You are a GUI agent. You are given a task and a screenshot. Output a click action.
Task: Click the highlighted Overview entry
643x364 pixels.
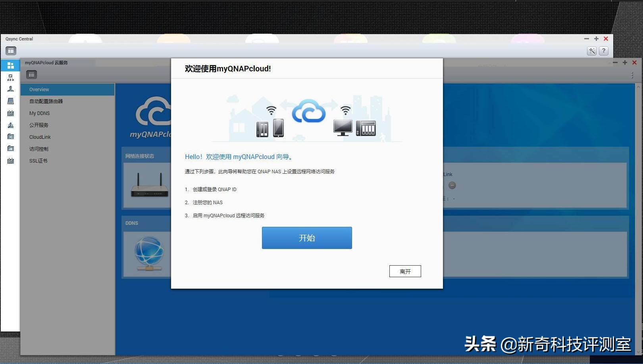click(x=39, y=89)
